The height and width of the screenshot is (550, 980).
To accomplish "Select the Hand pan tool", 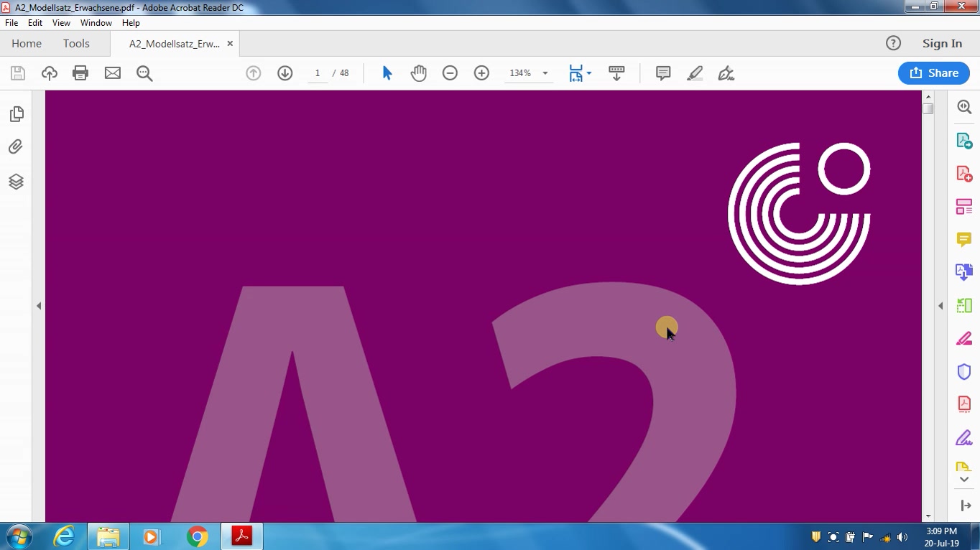I will coord(419,73).
